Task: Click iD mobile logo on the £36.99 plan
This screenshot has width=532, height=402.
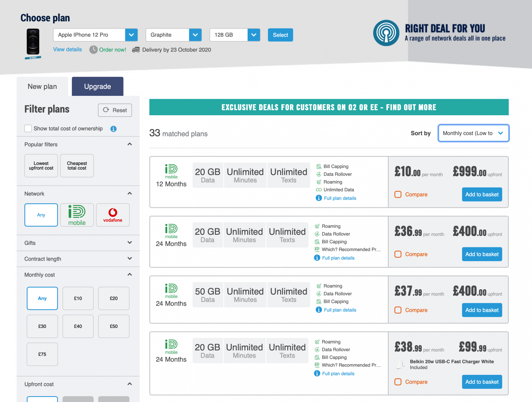Action: coord(171,231)
